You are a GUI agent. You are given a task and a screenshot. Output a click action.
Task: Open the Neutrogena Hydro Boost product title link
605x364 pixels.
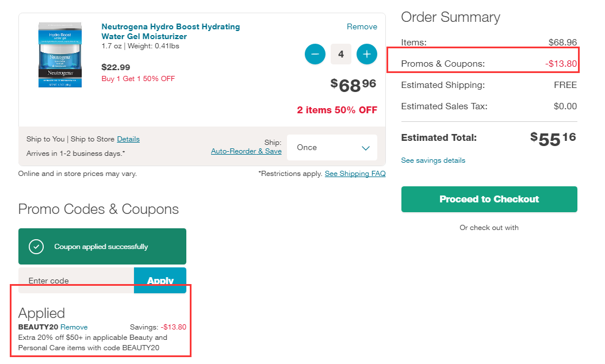170,32
